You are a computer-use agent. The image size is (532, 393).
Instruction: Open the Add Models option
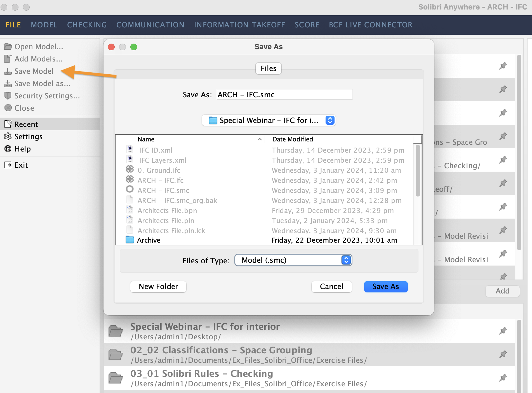37,59
